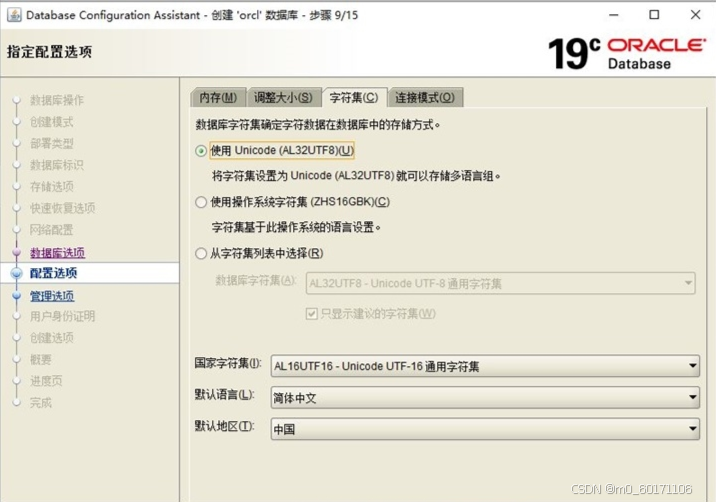Click the 完成 step in sidebar

(41, 402)
